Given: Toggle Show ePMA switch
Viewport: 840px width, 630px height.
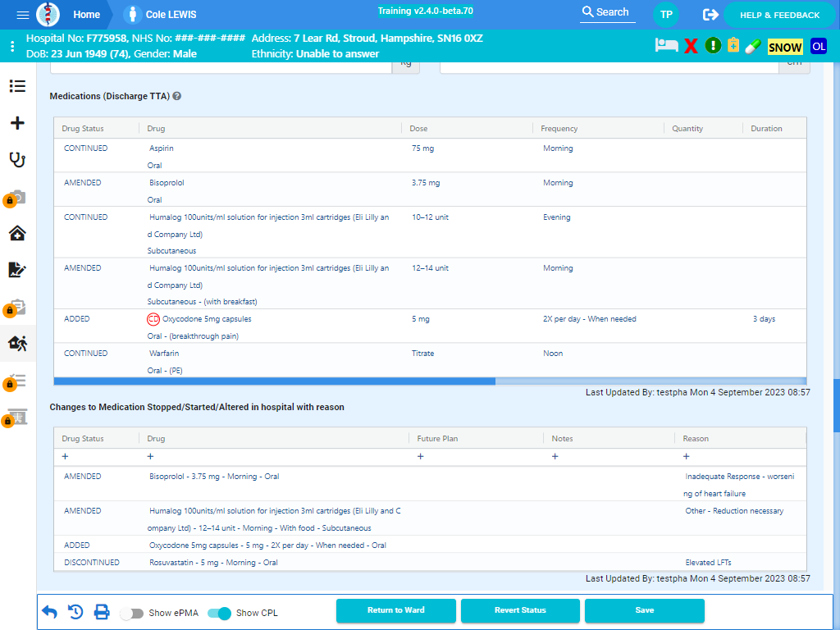Looking at the screenshot, I should point(131,613).
